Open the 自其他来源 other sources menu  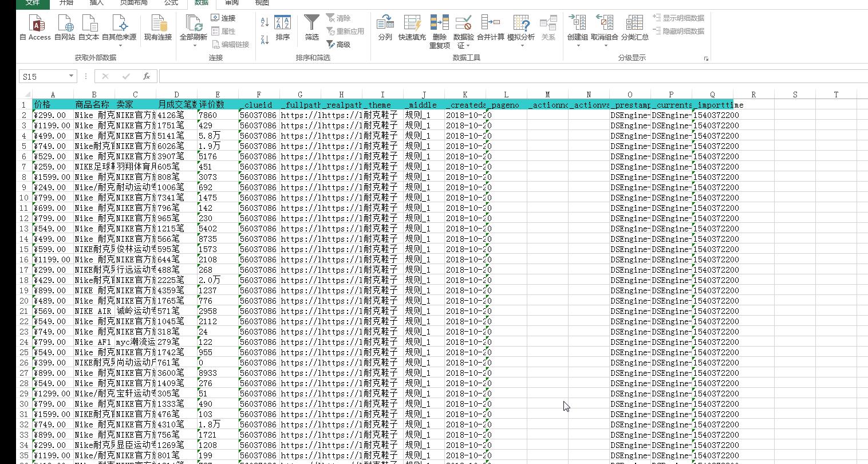coord(119,32)
